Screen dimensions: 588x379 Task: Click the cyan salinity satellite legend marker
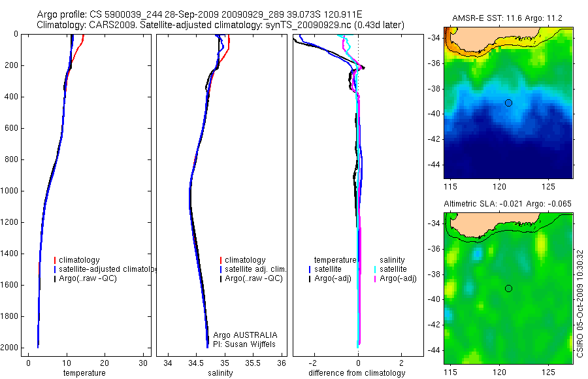click(x=375, y=269)
